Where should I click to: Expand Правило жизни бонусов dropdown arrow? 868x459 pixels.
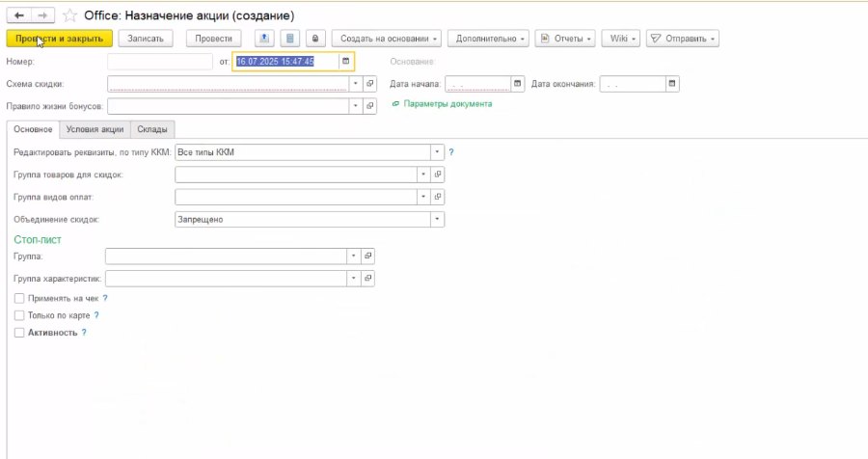(x=355, y=106)
